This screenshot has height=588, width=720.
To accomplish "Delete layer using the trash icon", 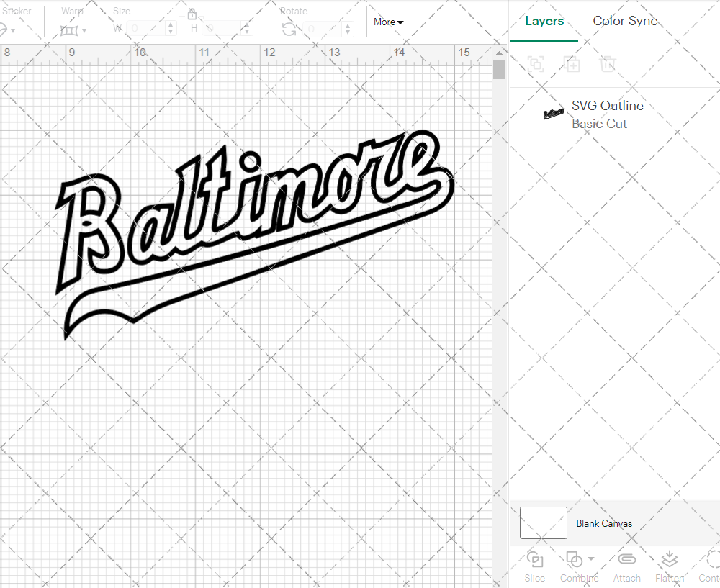I will coord(608,64).
